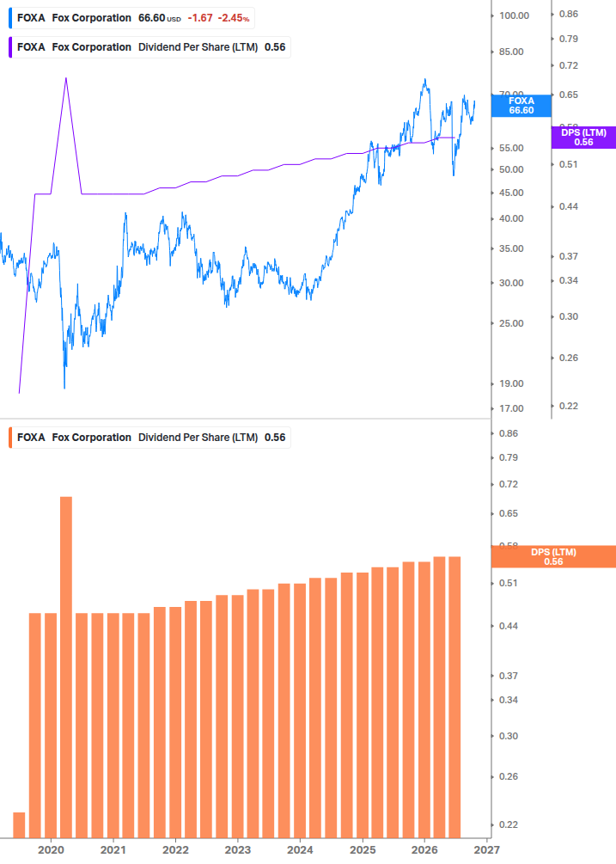Click the 85.00 price axis label
The image size is (616, 864).
click(511, 52)
